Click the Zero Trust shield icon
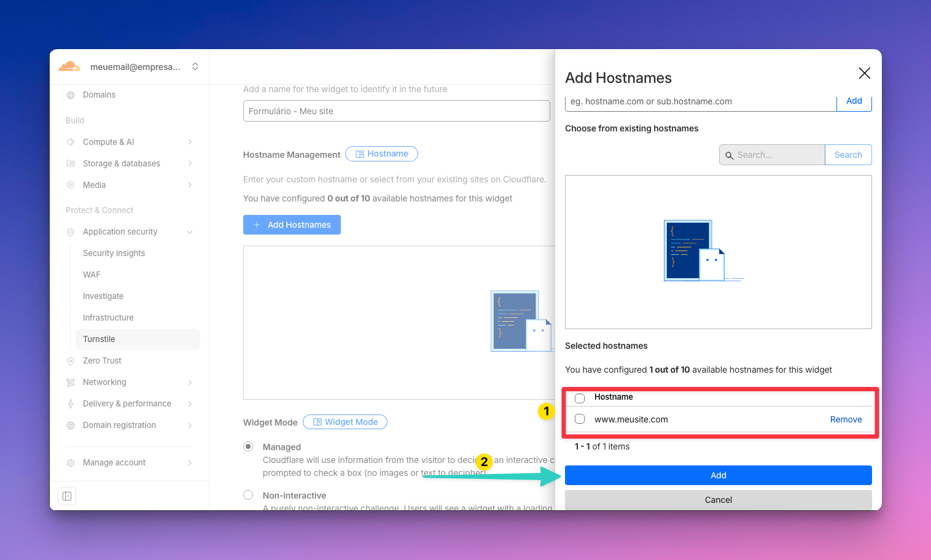The height and width of the screenshot is (560, 931). (71, 361)
